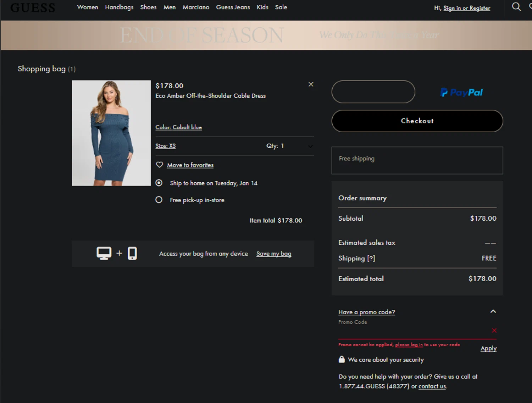Open the blue dress product thumbnail
This screenshot has height=403, width=532.
click(111, 133)
